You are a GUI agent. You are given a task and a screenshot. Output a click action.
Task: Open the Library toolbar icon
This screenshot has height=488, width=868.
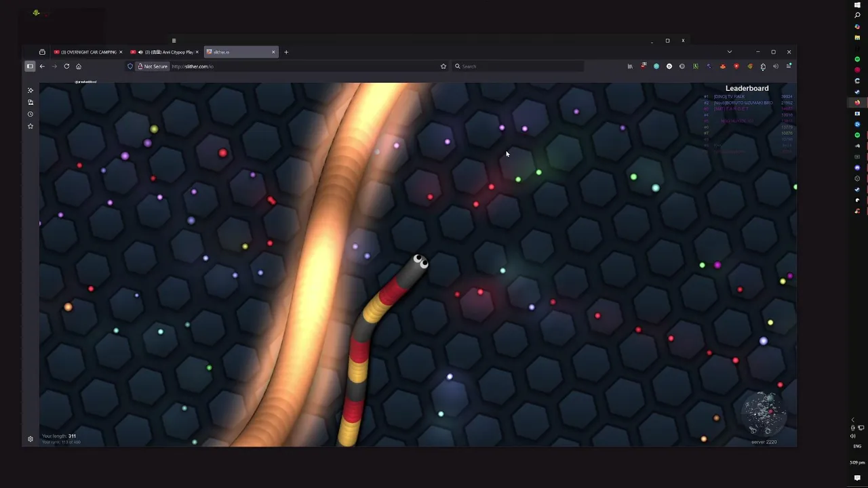(630, 66)
